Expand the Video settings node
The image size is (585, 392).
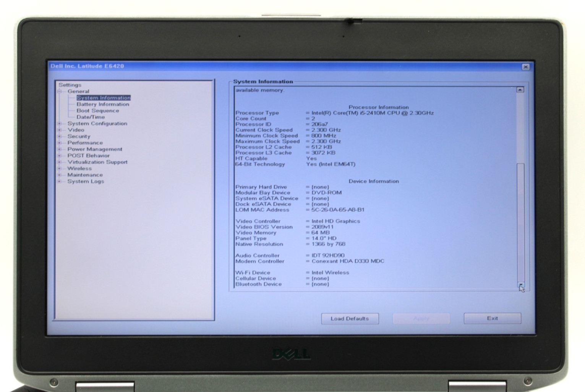(60, 130)
